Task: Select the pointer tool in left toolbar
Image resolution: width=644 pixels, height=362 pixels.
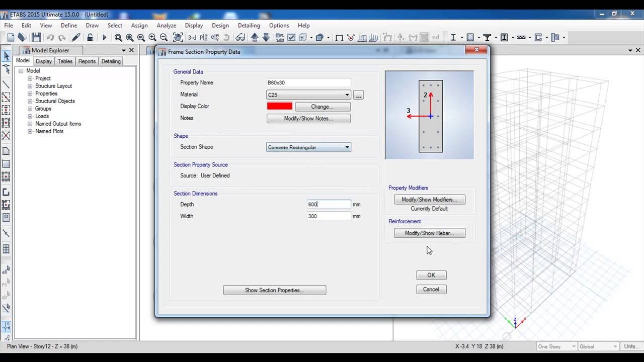Action: 6,56
